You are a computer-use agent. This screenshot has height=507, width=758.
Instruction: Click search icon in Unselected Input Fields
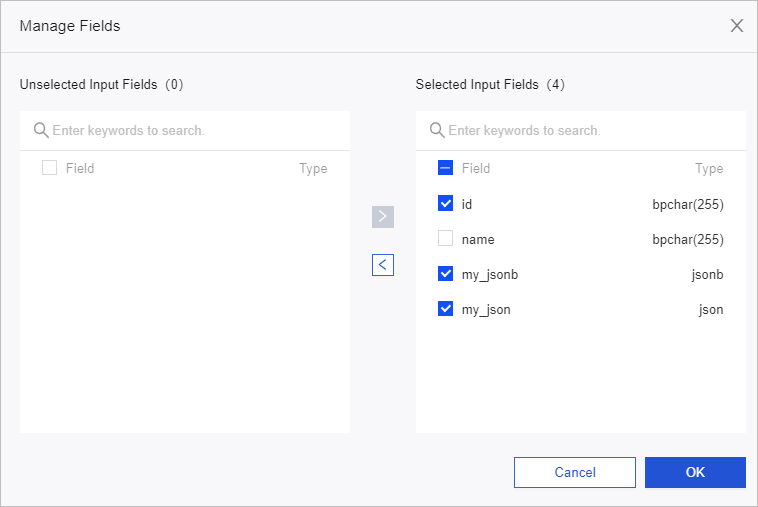tap(41, 130)
